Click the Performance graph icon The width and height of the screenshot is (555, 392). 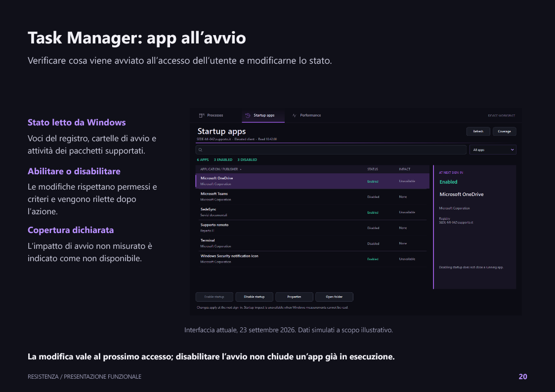(x=294, y=115)
